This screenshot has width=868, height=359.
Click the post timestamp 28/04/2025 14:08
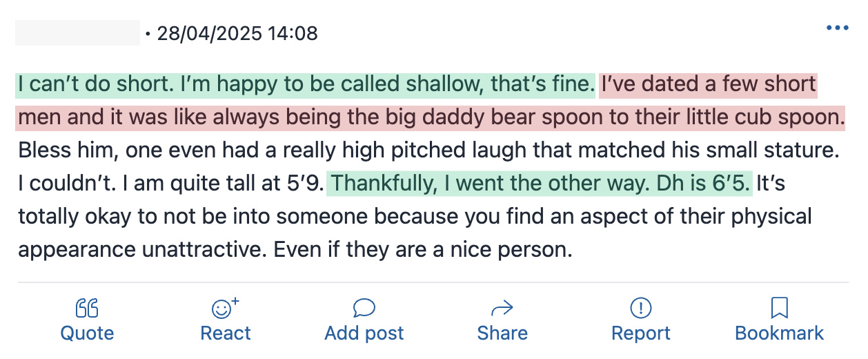[237, 33]
